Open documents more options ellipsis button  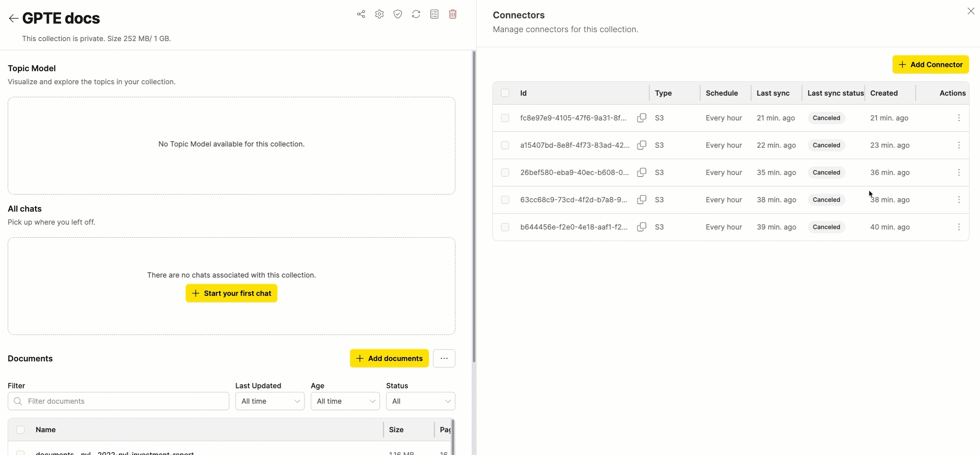coord(444,358)
